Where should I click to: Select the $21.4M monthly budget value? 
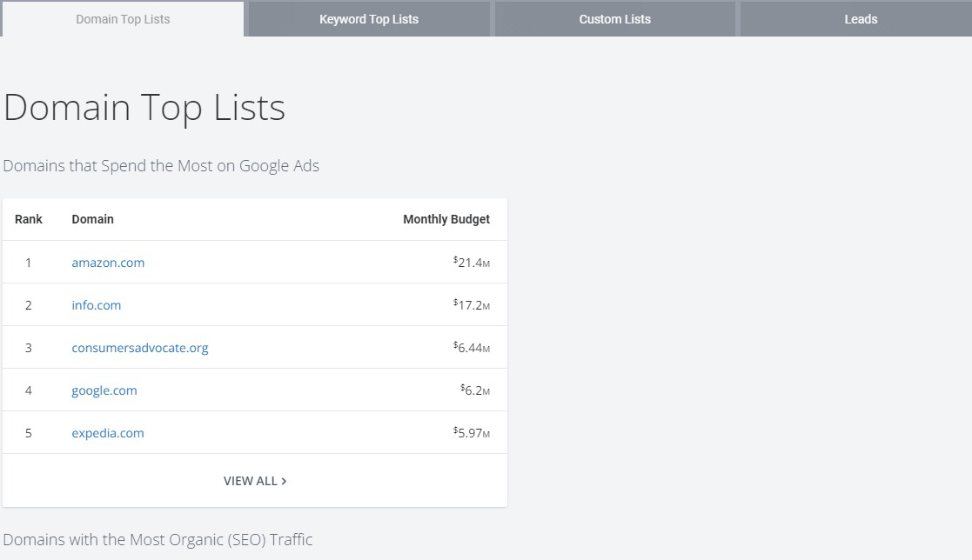[x=471, y=263]
